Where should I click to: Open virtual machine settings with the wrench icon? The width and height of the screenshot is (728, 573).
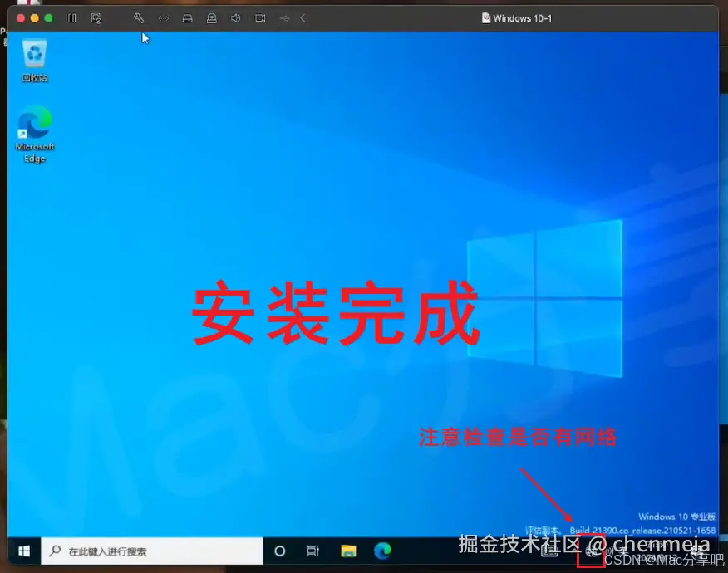139,17
